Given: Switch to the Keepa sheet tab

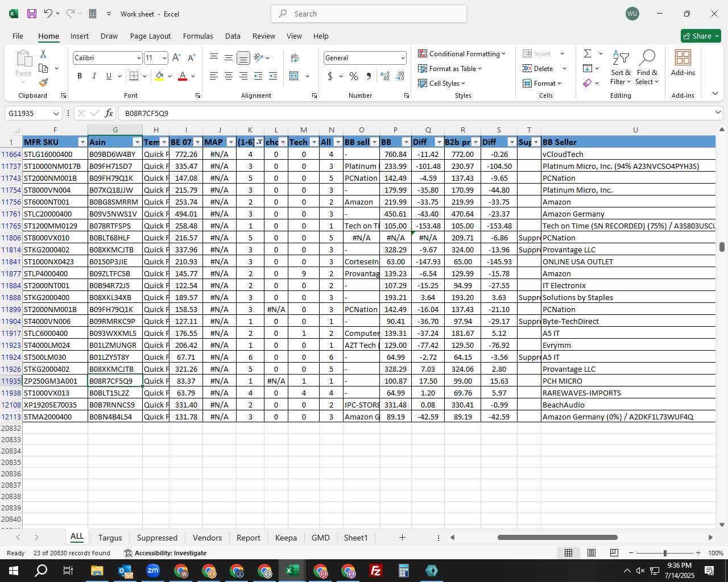Looking at the screenshot, I should tap(286, 538).
